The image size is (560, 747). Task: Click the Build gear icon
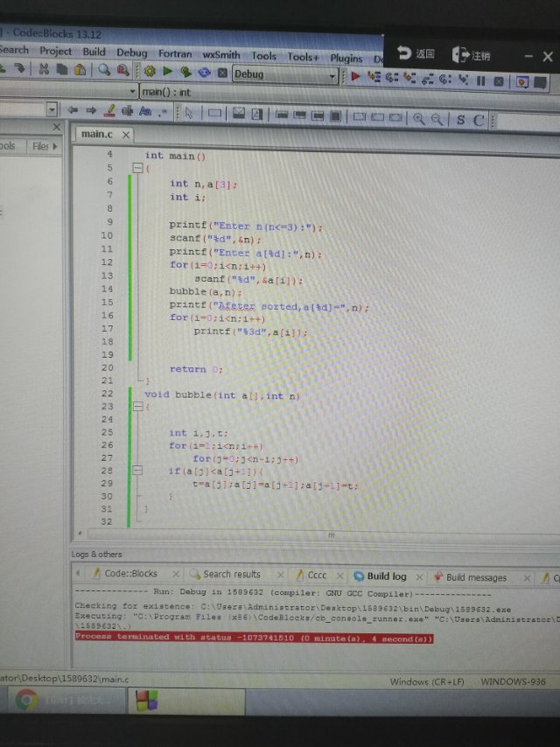click(150, 72)
